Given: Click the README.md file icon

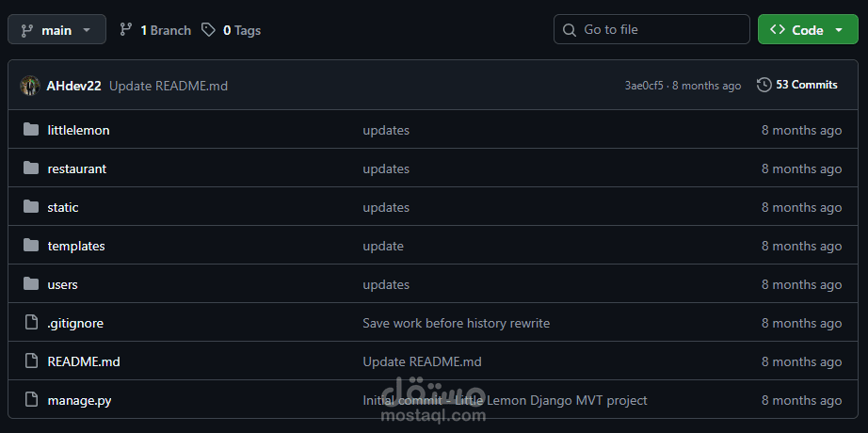Looking at the screenshot, I should tap(32, 361).
